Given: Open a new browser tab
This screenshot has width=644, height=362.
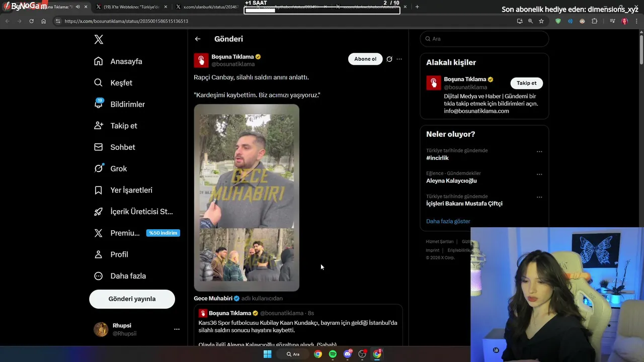Looking at the screenshot, I should [417, 7].
